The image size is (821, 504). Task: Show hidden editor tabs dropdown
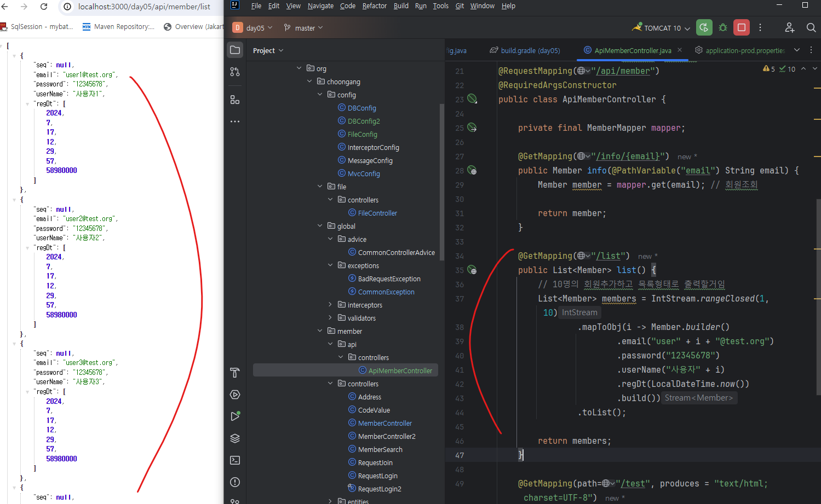[x=797, y=50]
